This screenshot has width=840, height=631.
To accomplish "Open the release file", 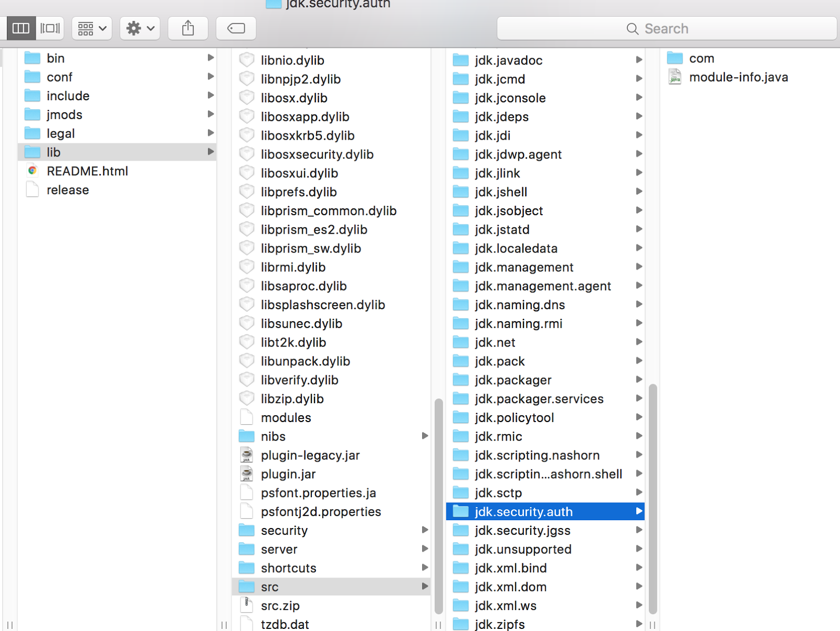I will [67, 190].
